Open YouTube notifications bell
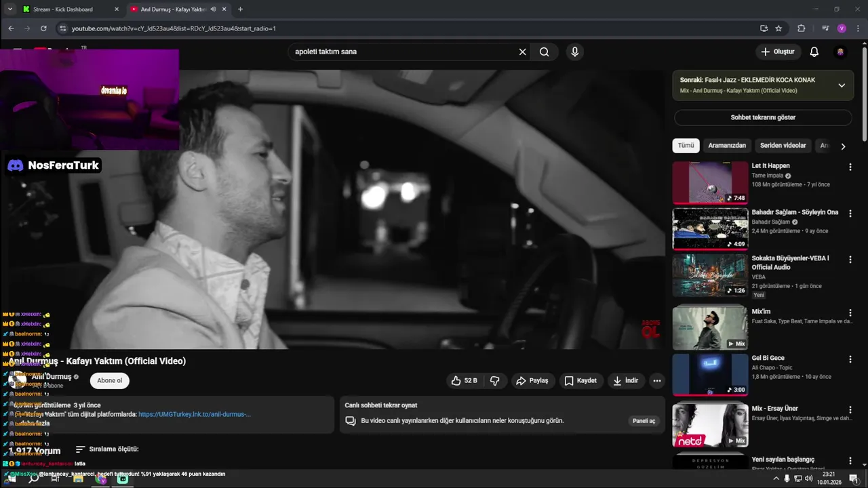The width and height of the screenshot is (868, 488). (x=814, y=52)
